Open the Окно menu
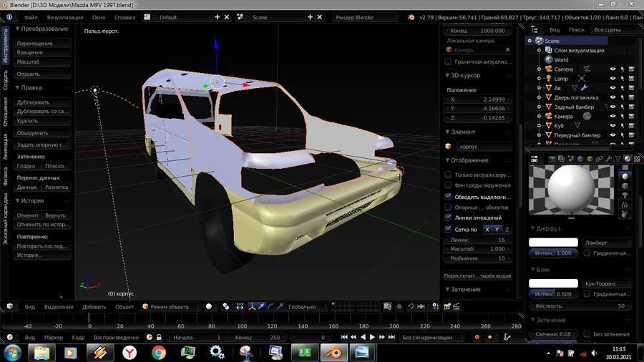This screenshot has width=644, height=362. coord(99,17)
